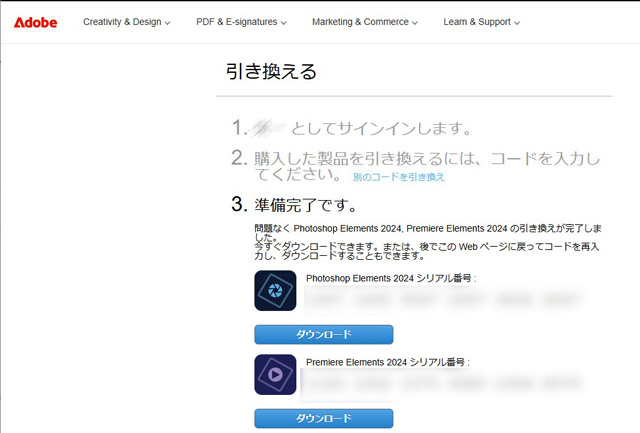Expand chevron beside Creativity & Design

pyautogui.click(x=167, y=23)
